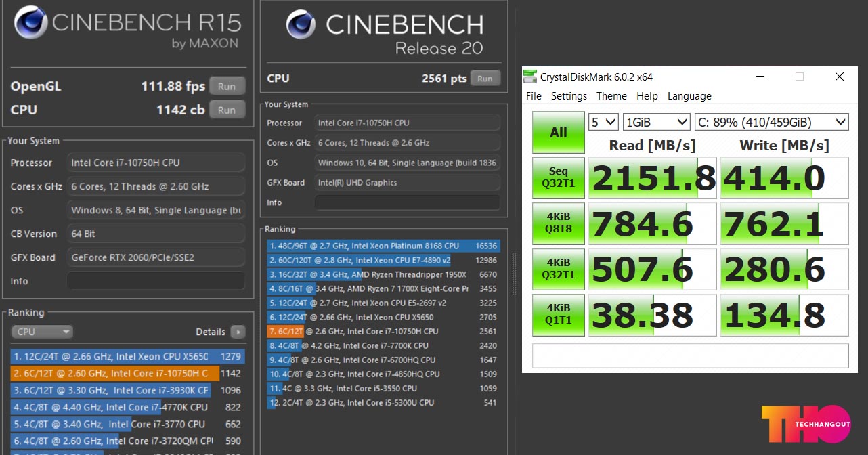Click the 4KiB Q32T1 read result 507.6
The width and height of the screenshot is (868, 455).
tap(652, 269)
